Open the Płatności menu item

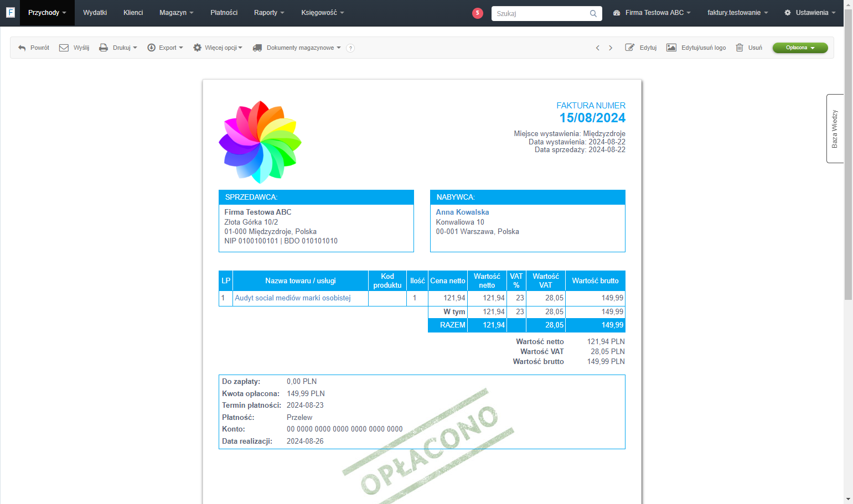(x=224, y=13)
